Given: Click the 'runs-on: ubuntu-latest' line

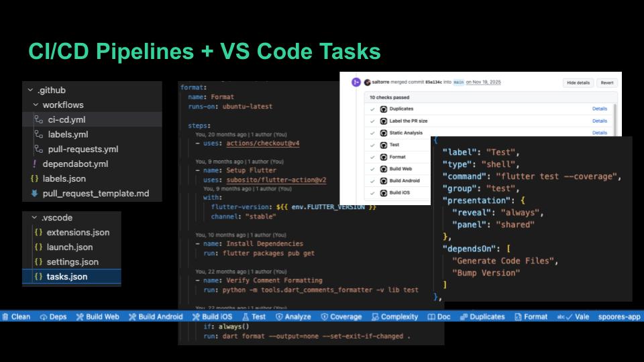Looking at the screenshot, I should tap(230, 107).
